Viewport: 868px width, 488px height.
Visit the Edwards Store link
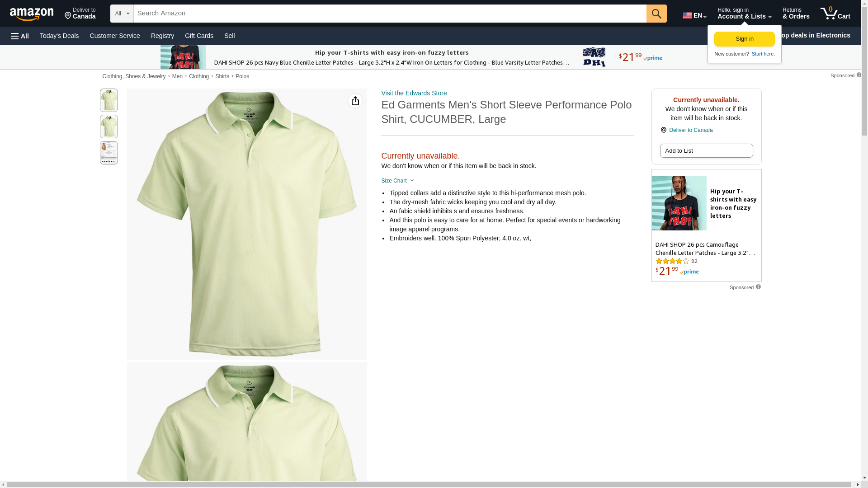[x=414, y=93]
